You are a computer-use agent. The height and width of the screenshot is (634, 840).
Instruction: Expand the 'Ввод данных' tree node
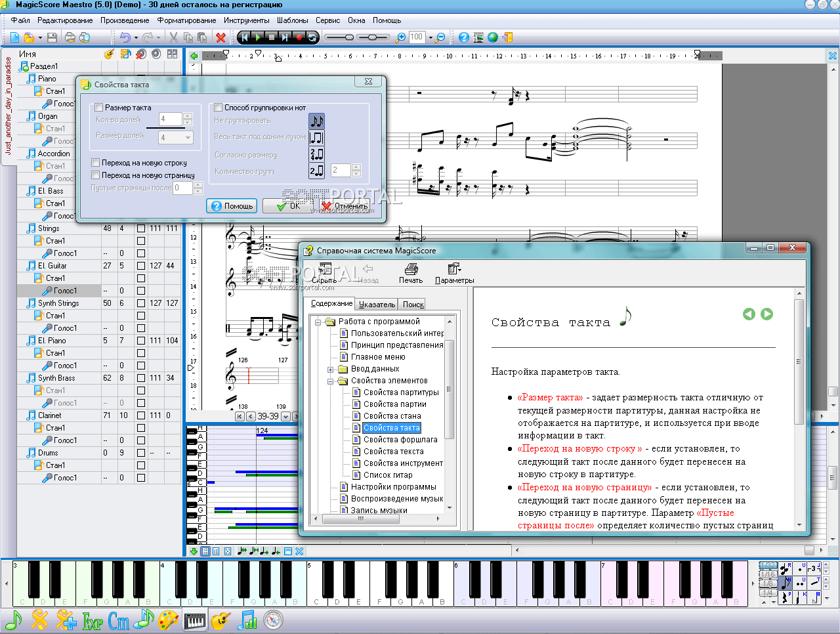click(x=331, y=370)
